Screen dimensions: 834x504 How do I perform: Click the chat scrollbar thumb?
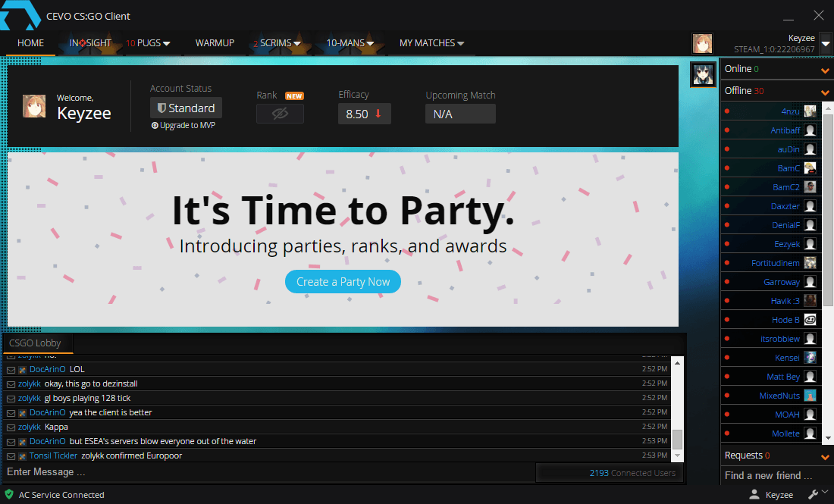point(677,439)
